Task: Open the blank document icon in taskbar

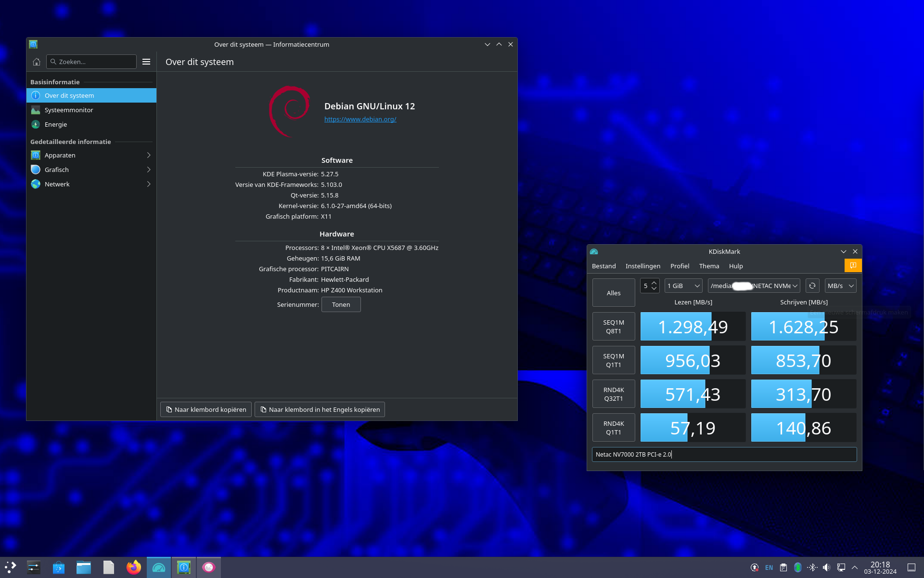Action: tap(109, 567)
